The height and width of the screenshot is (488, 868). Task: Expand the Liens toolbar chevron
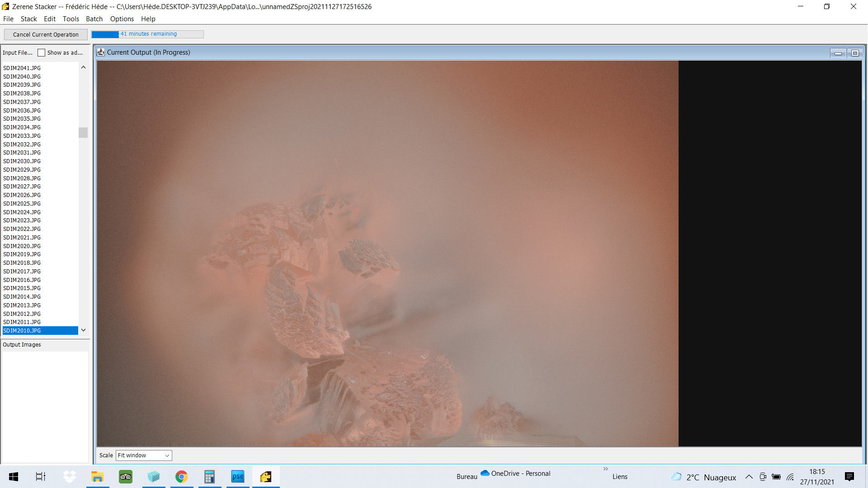606,469
